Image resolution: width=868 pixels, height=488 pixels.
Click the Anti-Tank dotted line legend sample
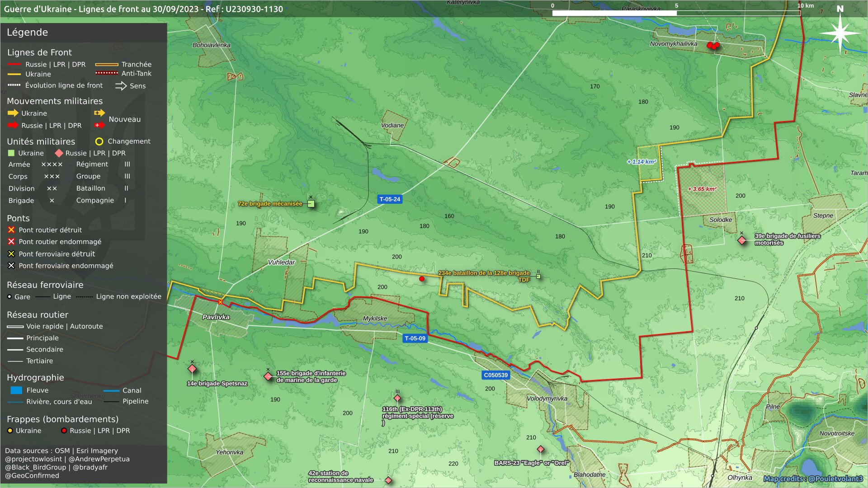click(107, 73)
